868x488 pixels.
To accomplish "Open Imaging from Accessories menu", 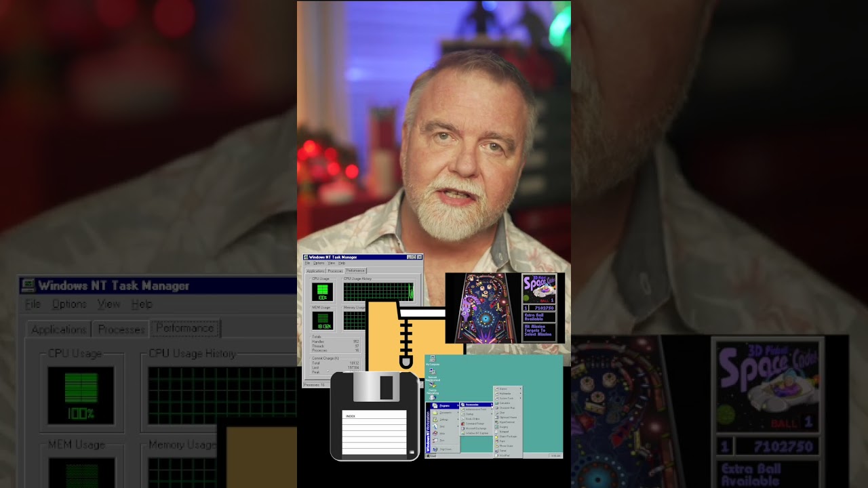I will tap(508, 427).
